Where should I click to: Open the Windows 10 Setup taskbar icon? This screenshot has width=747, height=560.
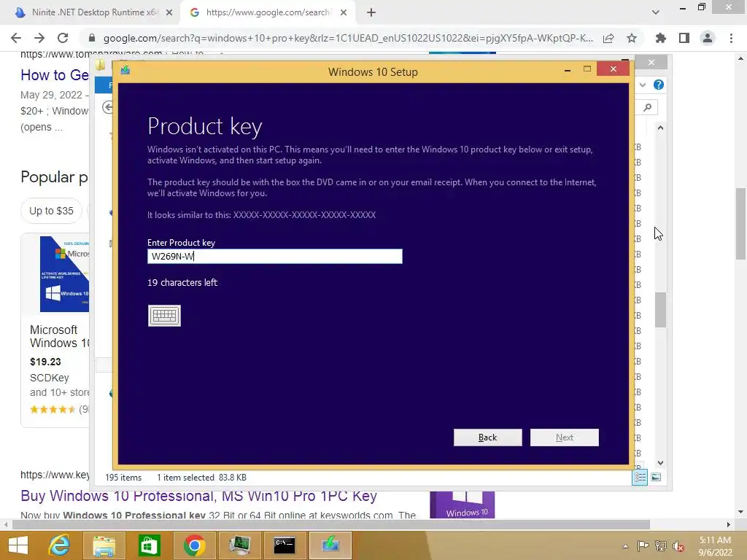330,545
